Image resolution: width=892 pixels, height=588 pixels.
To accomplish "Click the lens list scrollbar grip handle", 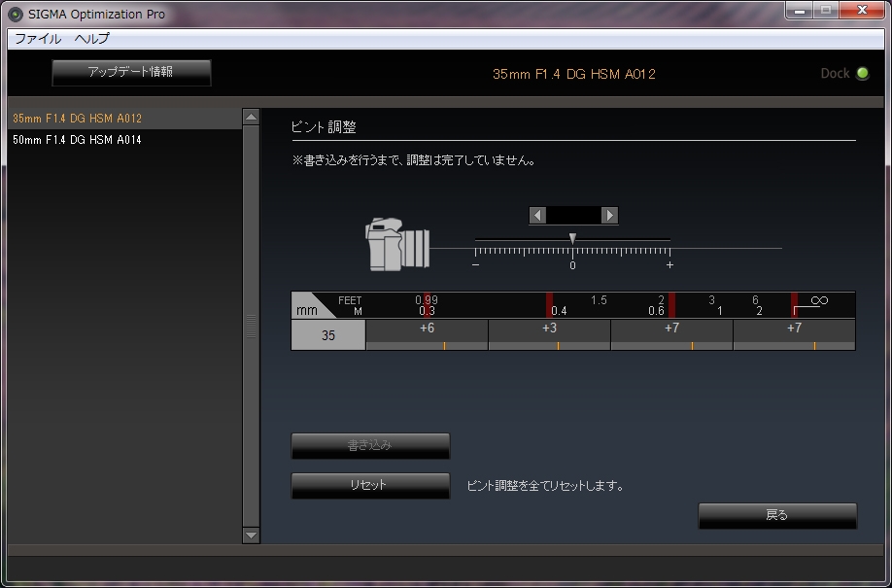I will [251, 327].
